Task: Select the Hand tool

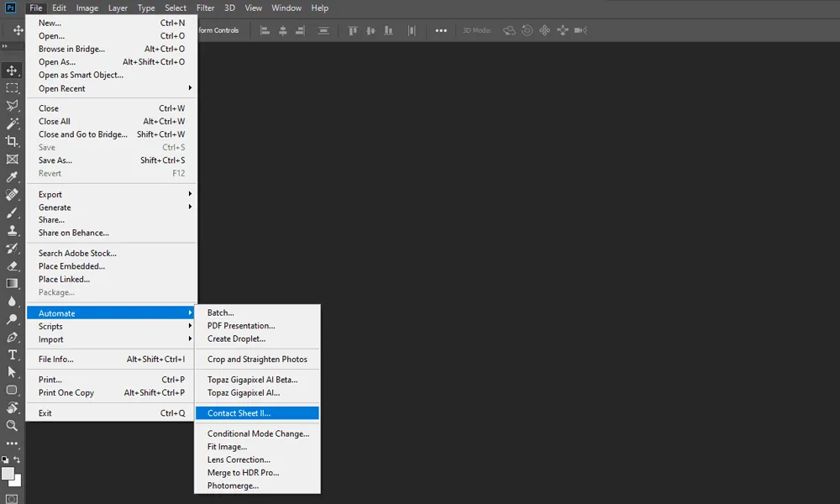Action: [12, 407]
